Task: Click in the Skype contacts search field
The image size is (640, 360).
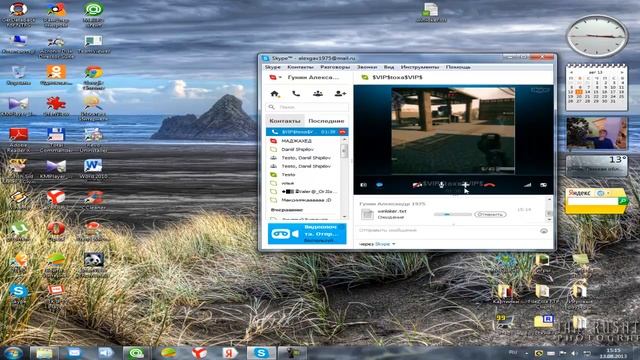Action: click(307, 107)
